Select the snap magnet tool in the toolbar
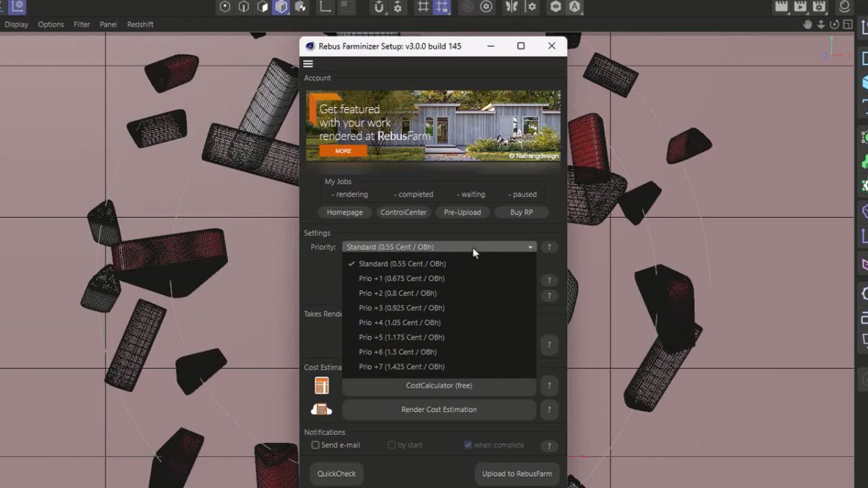868x488 pixels. pos(378,8)
